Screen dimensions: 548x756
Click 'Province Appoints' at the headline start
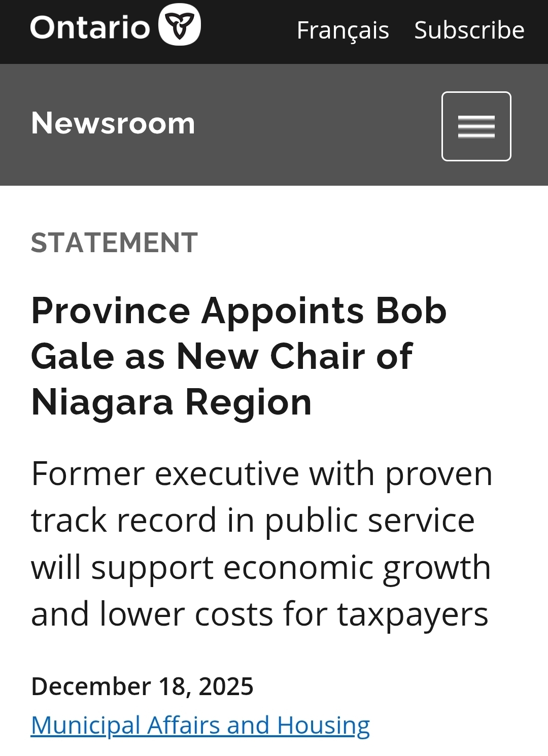pos(197,311)
